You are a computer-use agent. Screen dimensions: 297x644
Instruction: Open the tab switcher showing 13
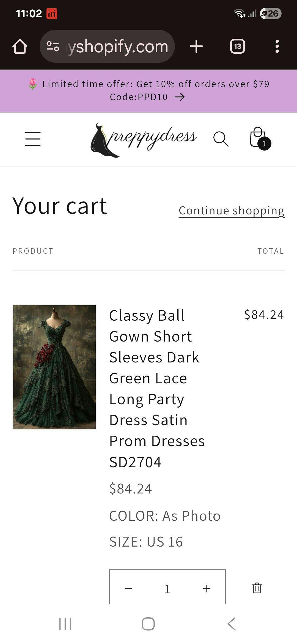[237, 46]
